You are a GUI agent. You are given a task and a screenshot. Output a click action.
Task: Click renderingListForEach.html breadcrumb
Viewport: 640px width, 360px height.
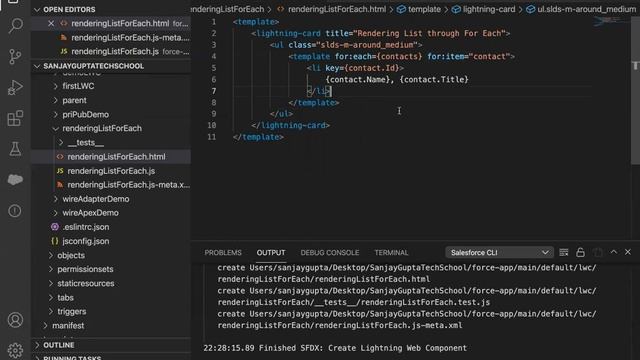(x=337, y=9)
